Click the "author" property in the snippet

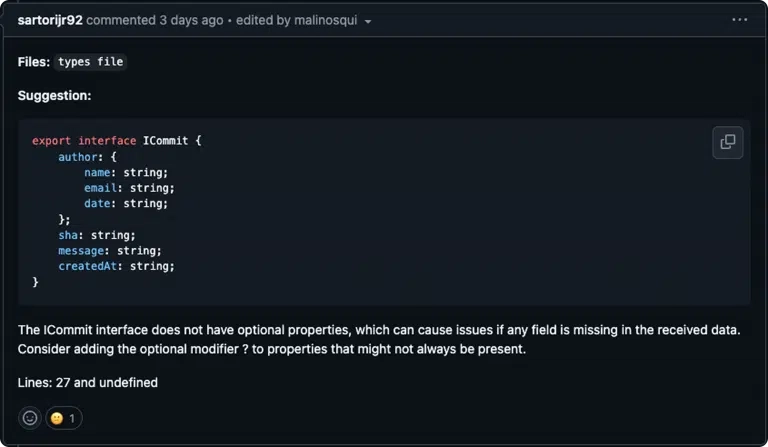(x=78, y=157)
